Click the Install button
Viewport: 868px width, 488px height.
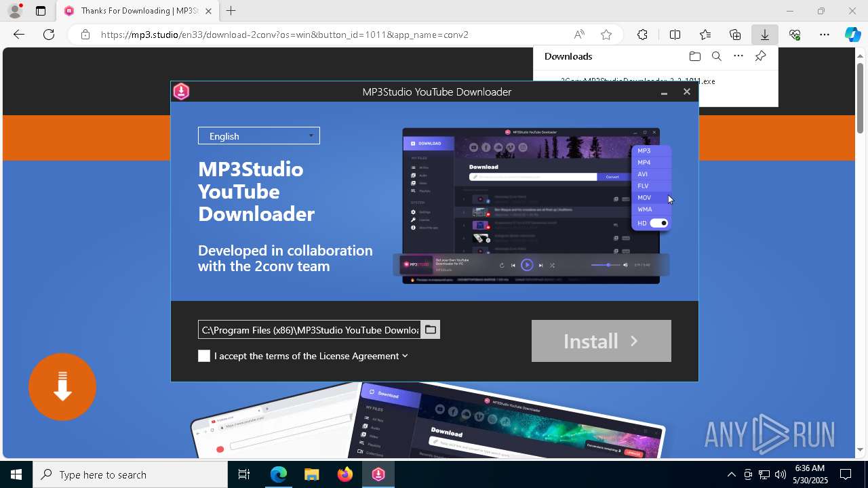coord(601,341)
